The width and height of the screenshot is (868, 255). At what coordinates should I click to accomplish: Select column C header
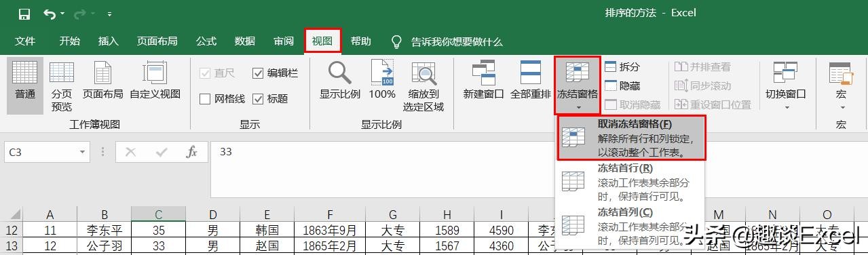(x=158, y=214)
